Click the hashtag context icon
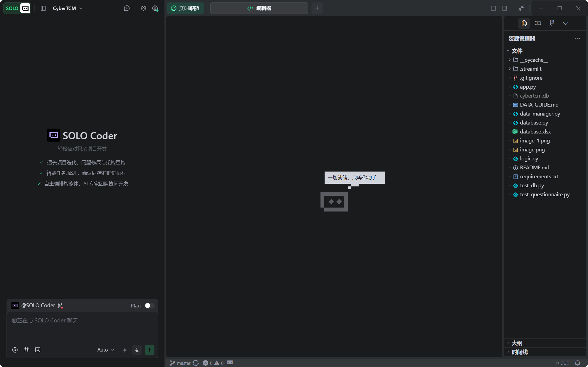The height and width of the screenshot is (367, 588). click(x=26, y=350)
